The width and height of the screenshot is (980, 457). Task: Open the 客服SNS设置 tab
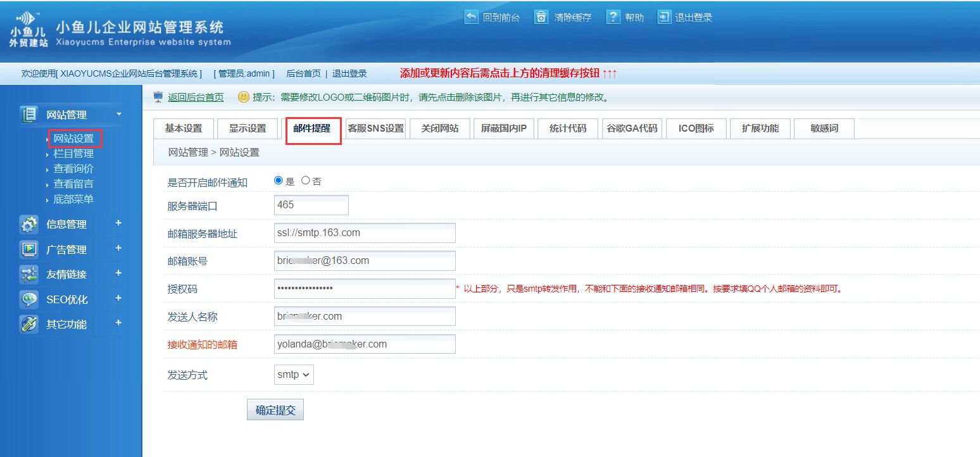click(x=375, y=128)
